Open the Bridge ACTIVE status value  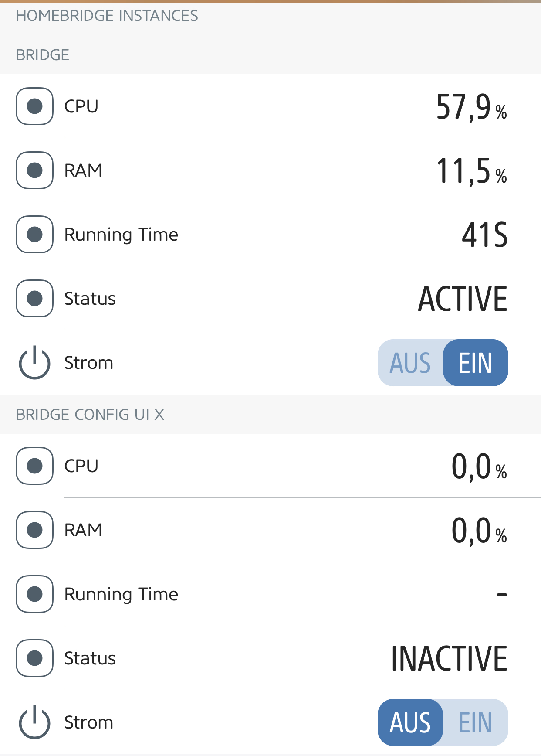463,299
